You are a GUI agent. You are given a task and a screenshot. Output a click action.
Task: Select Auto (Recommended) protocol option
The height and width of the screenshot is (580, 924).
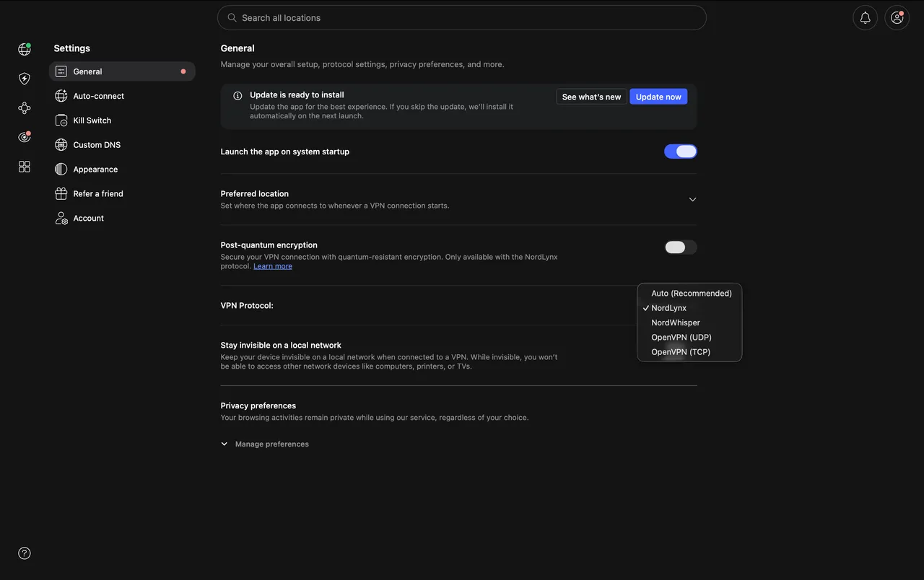coord(689,294)
